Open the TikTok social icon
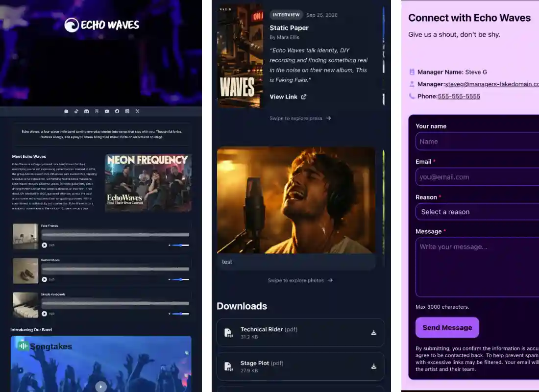The width and height of the screenshot is (539, 392). [x=76, y=111]
